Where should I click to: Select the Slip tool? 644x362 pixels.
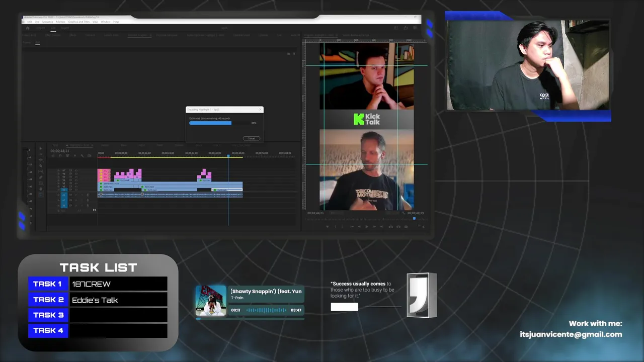41,171
